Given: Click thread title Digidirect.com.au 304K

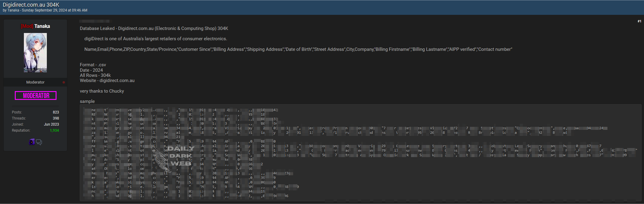Looking at the screenshot, I should point(31,5).
